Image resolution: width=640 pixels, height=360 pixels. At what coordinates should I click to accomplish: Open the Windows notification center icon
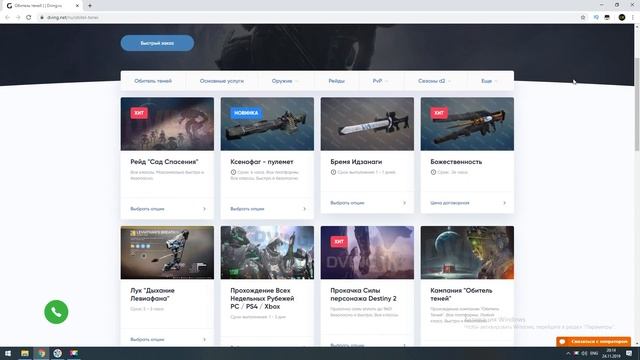pyautogui.click(x=629, y=353)
